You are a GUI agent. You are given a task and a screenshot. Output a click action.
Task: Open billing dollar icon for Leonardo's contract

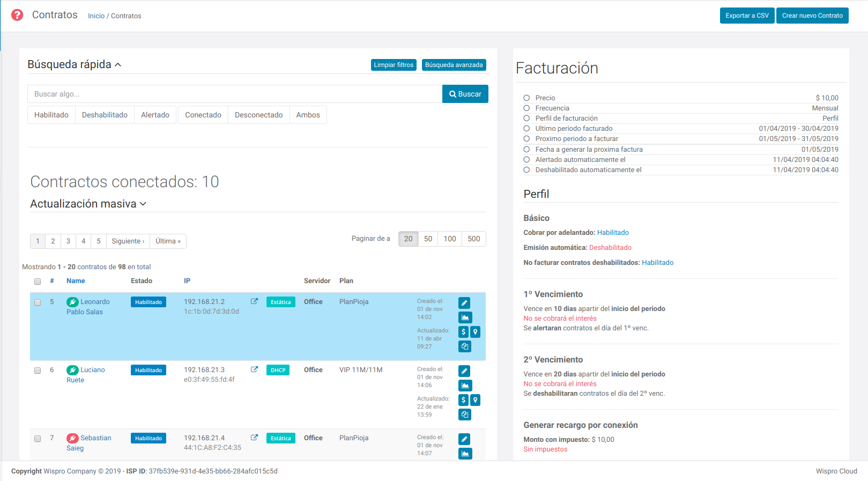464,332
